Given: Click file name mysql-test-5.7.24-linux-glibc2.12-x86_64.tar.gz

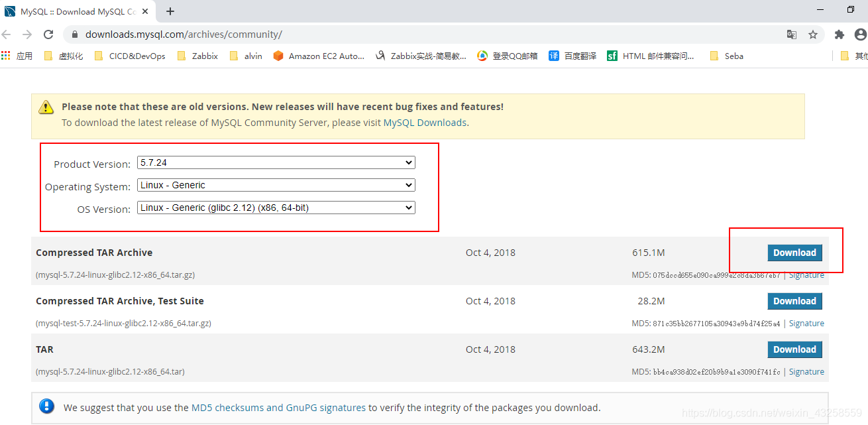Looking at the screenshot, I should tap(123, 324).
